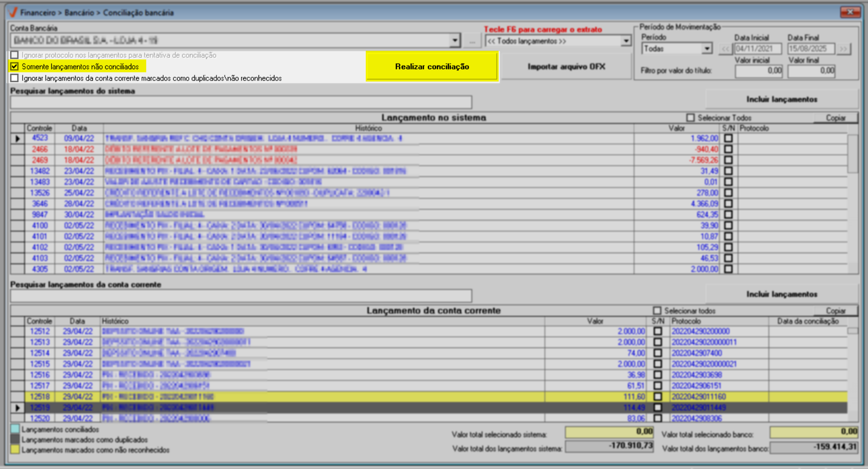Image resolution: width=868 pixels, height=469 pixels.
Task: Click the row pointer arrow for controle 4523
Action: [17, 138]
